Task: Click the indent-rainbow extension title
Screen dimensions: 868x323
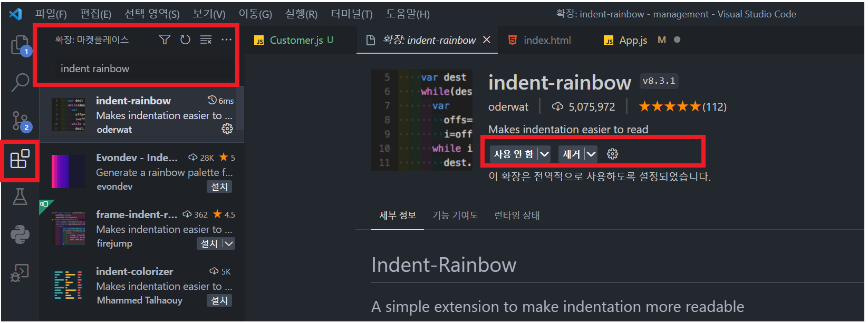Action: [560, 82]
